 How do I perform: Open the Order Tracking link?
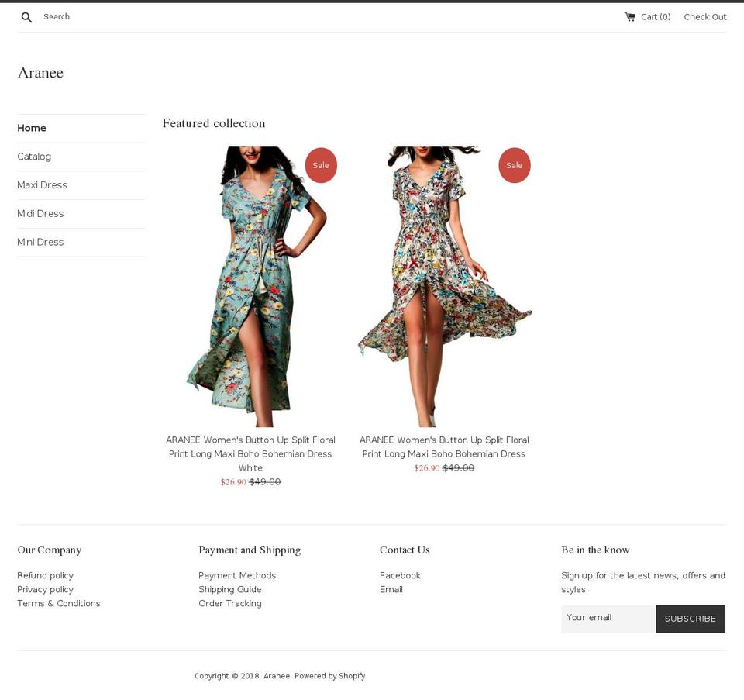(x=230, y=603)
